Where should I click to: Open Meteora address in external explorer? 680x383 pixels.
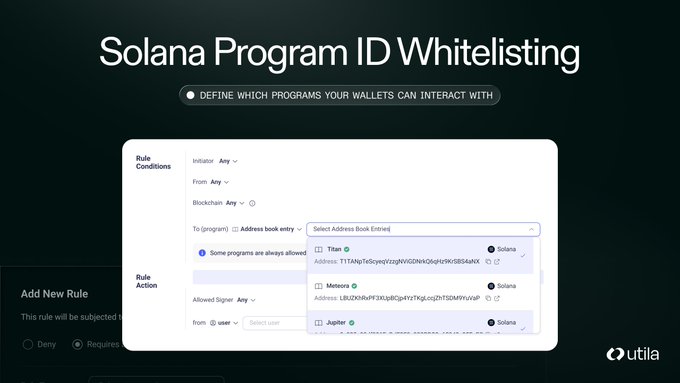[x=497, y=298]
